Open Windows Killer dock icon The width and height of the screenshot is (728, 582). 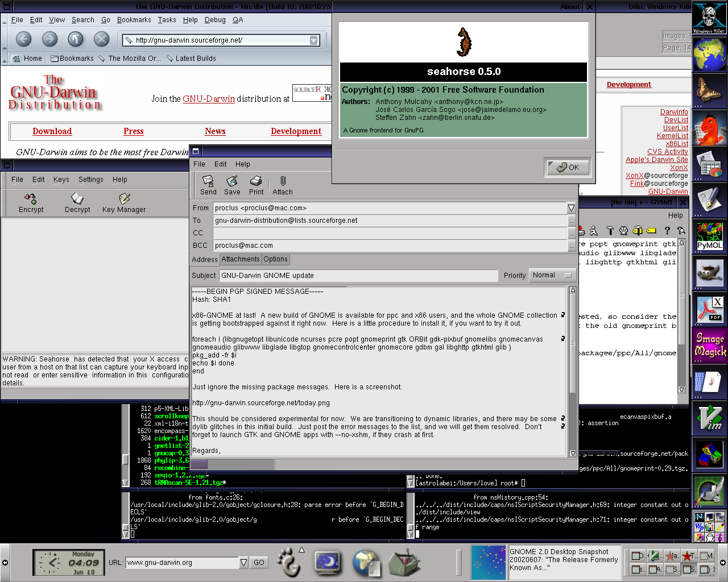pos(709,18)
